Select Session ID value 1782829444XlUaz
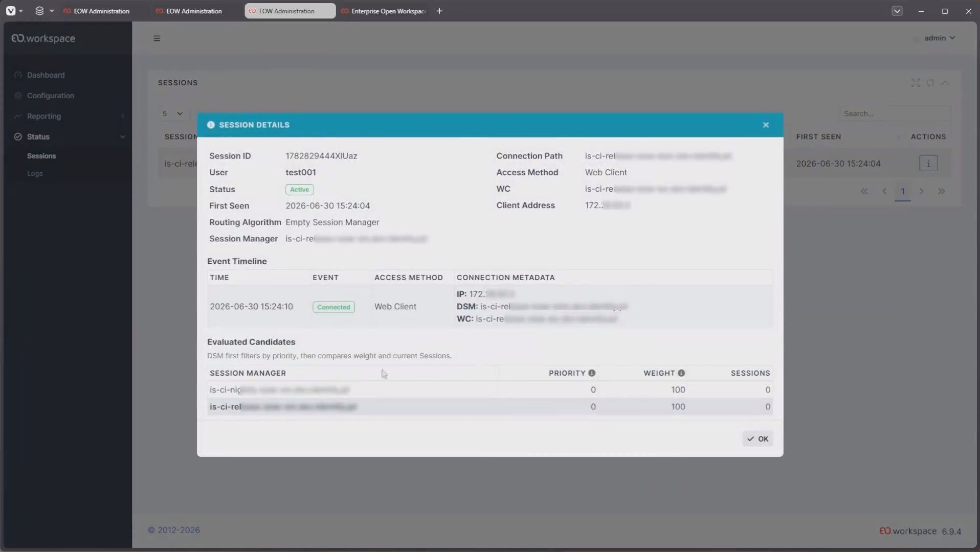The image size is (980, 552). coord(321,156)
